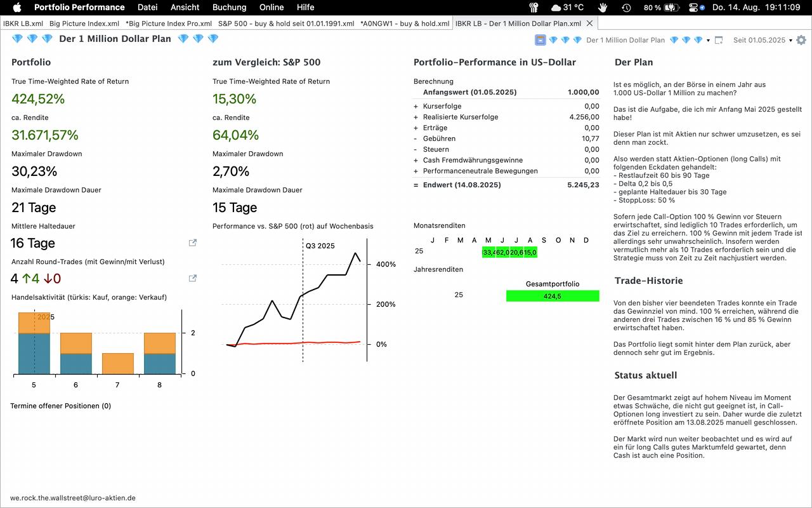Open the Ansicht menu
Image resolution: width=812 pixels, height=508 pixels.
[x=185, y=8]
